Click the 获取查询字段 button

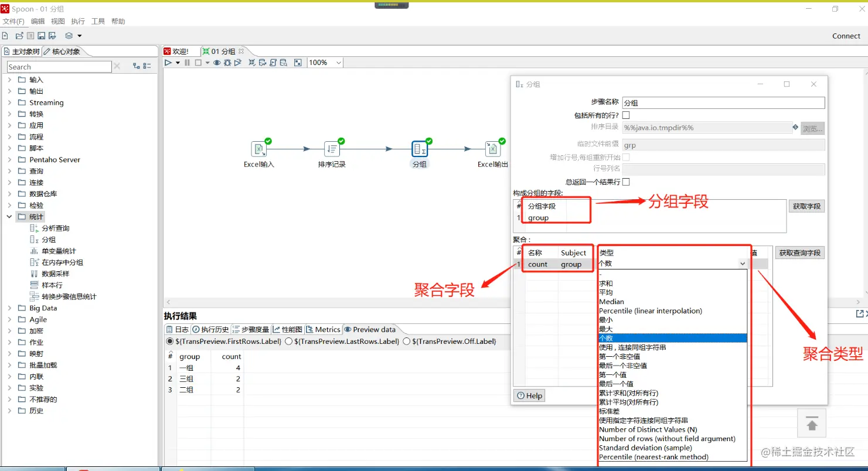[x=799, y=253]
